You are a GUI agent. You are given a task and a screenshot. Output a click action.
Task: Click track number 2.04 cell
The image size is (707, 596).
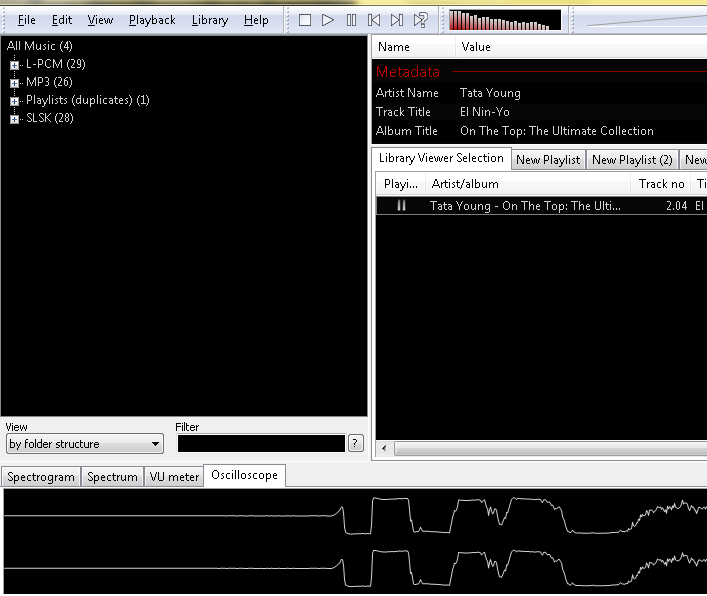[x=676, y=206]
